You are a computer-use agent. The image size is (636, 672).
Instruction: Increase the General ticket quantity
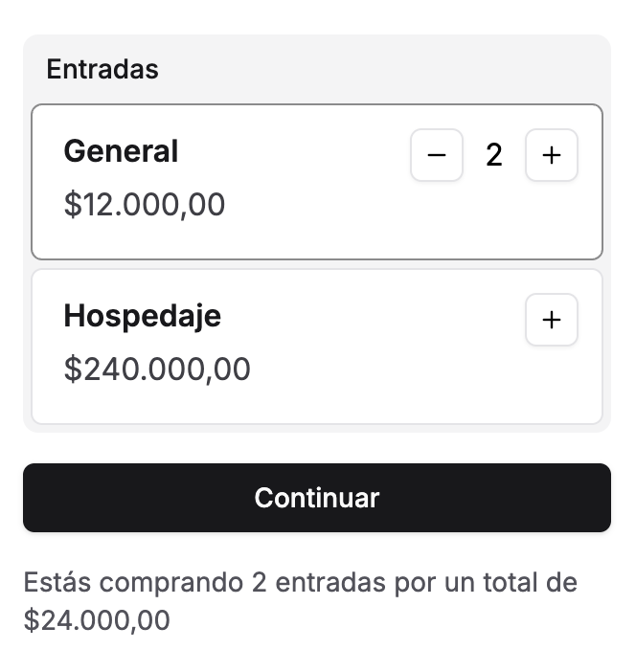tap(552, 155)
